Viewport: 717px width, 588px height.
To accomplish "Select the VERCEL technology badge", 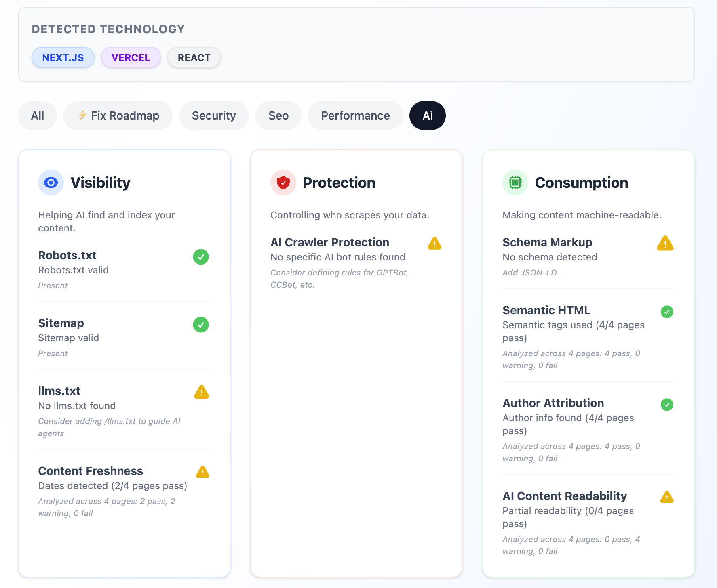I will coord(131,57).
